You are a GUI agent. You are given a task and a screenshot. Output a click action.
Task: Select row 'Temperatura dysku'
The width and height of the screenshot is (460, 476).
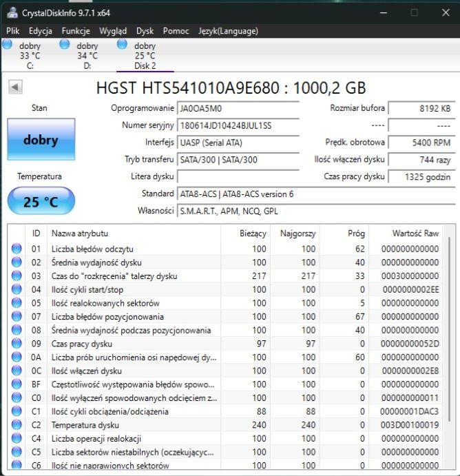coord(224,425)
